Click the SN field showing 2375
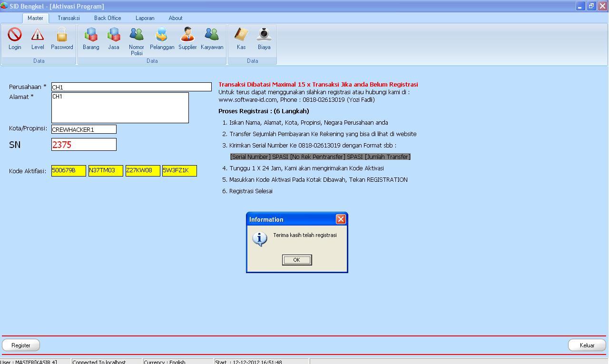The height and width of the screenshot is (364, 609). point(84,145)
